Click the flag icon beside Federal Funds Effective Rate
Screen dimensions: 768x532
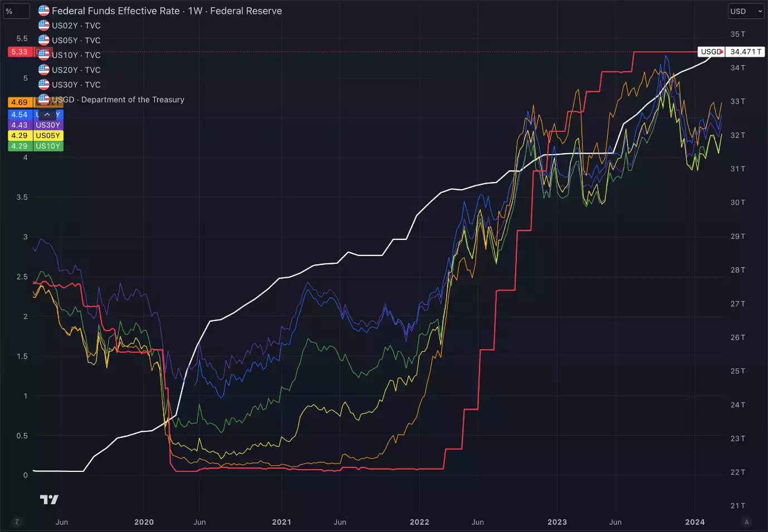tap(43, 11)
